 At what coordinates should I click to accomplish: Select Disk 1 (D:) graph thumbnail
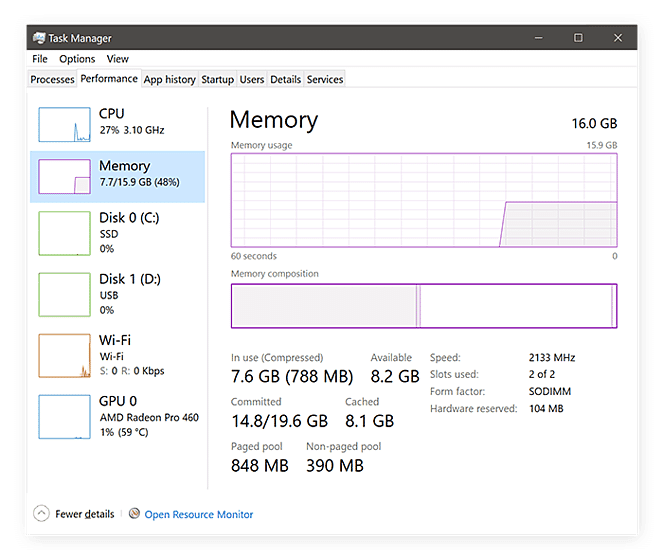point(64,295)
